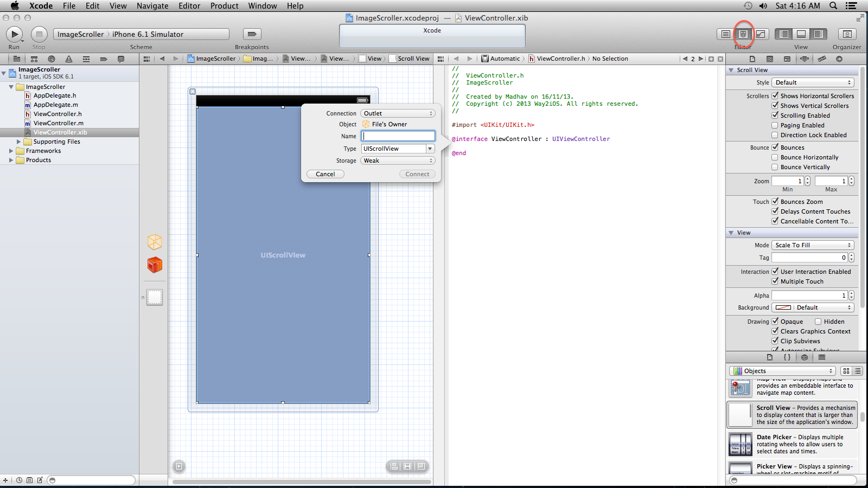
Task: Open the Connection type dropdown
Action: (x=398, y=113)
